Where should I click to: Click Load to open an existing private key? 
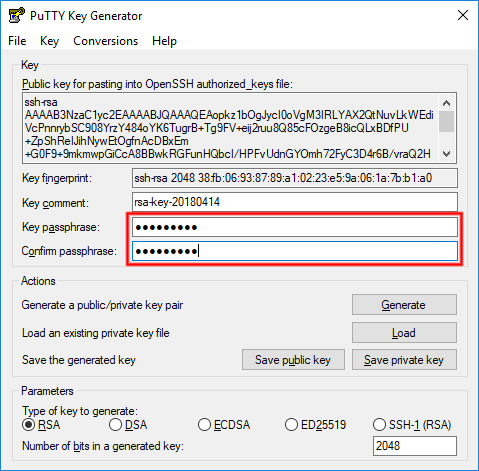[x=404, y=333]
